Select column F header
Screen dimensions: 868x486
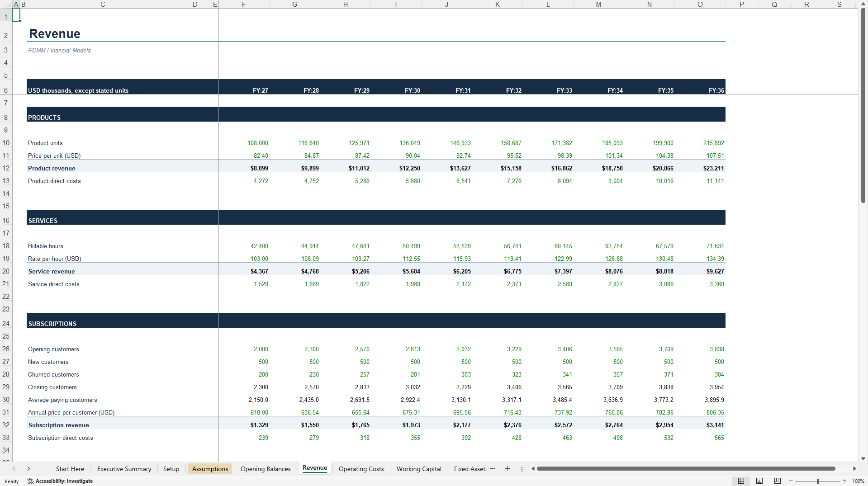click(x=244, y=4)
